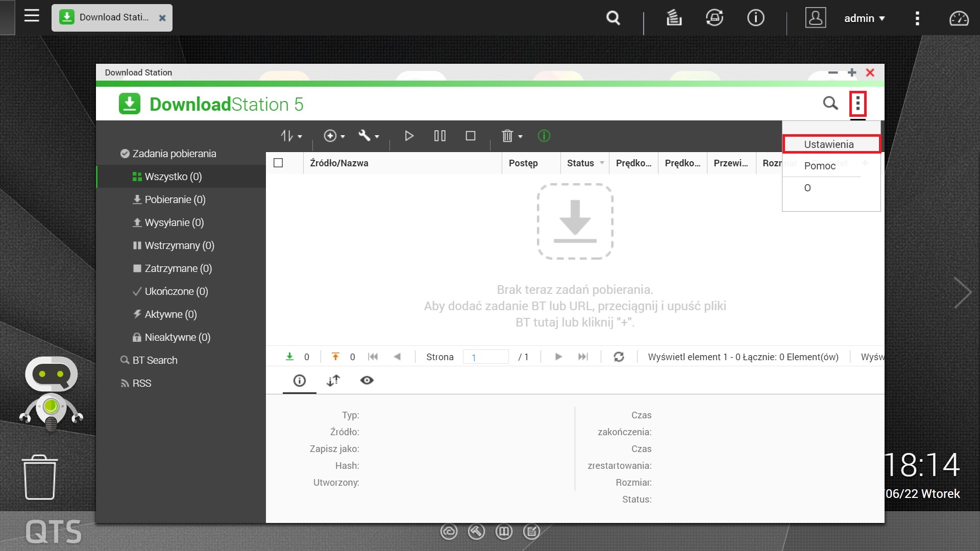The width and height of the screenshot is (980, 551).
Task: Select Zatrzymane (0) in sidebar
Action: [181, 268]
